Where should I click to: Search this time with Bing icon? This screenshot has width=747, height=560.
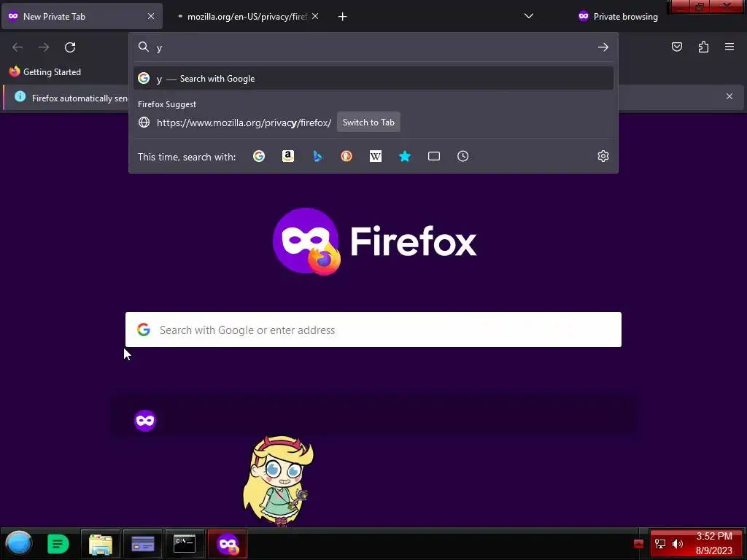coord(317,156)
